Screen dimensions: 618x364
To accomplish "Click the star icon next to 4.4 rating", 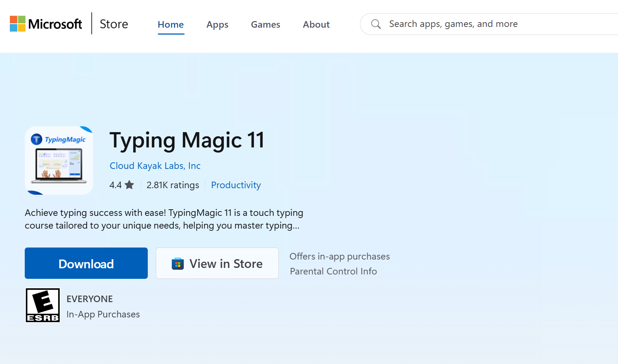I will point(130,185).
